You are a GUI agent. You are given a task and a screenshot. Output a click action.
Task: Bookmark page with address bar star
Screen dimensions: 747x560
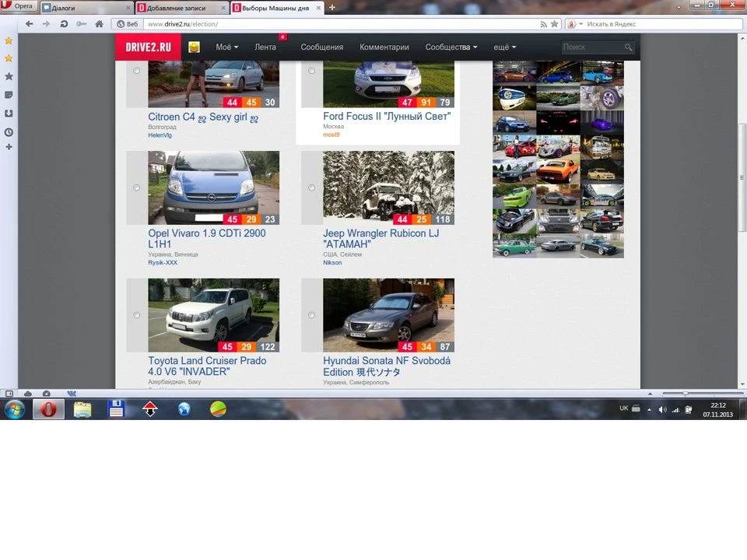(x=555, y=24)
